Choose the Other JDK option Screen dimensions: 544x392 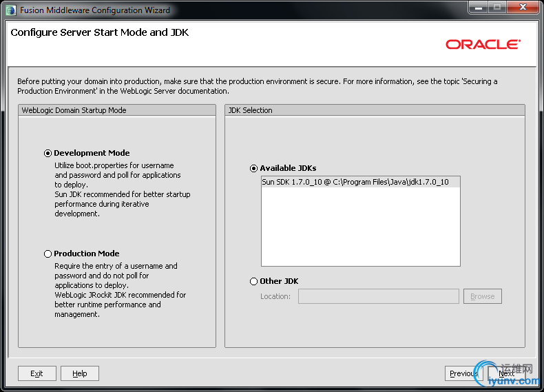point(253,281)
